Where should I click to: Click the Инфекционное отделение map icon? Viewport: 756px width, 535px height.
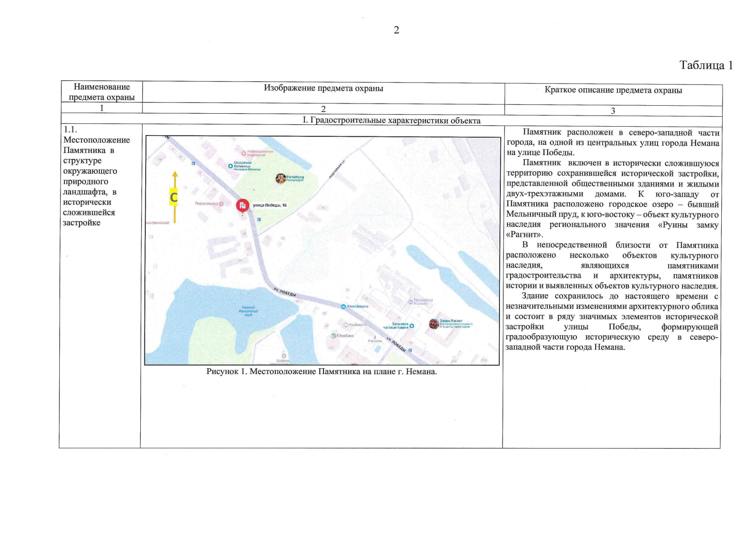pyautogui.click(x=243, y=153)
